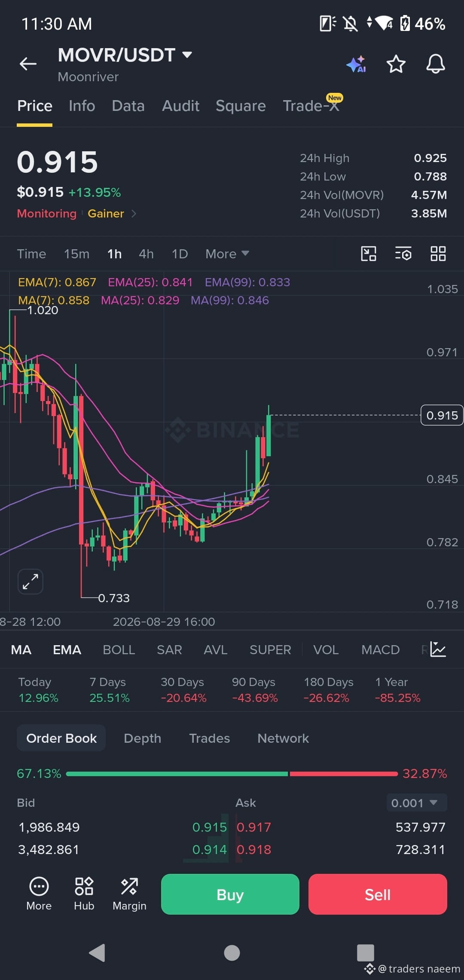Switch to the Trades tab
464x980 pixels.
(210, 738)
